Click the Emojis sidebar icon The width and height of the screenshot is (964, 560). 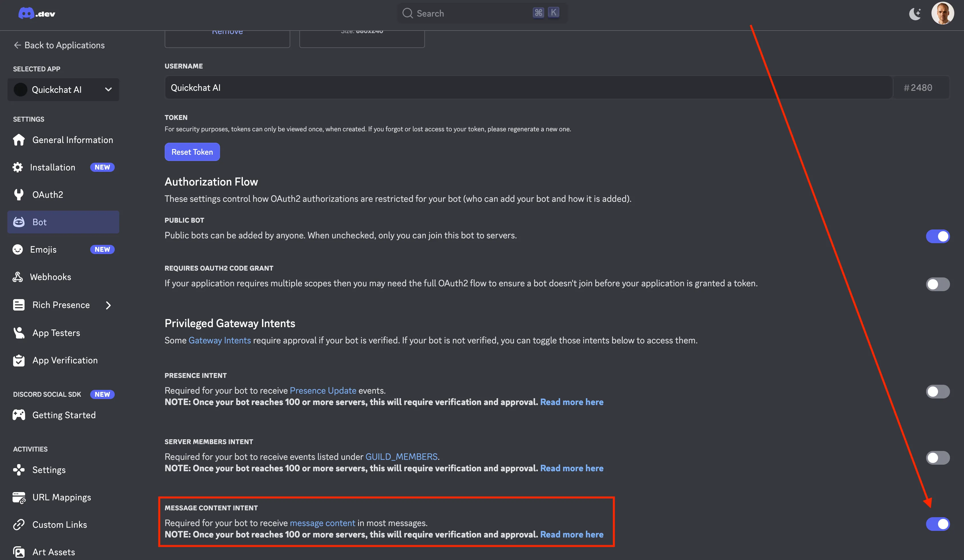tap(18, 249)
